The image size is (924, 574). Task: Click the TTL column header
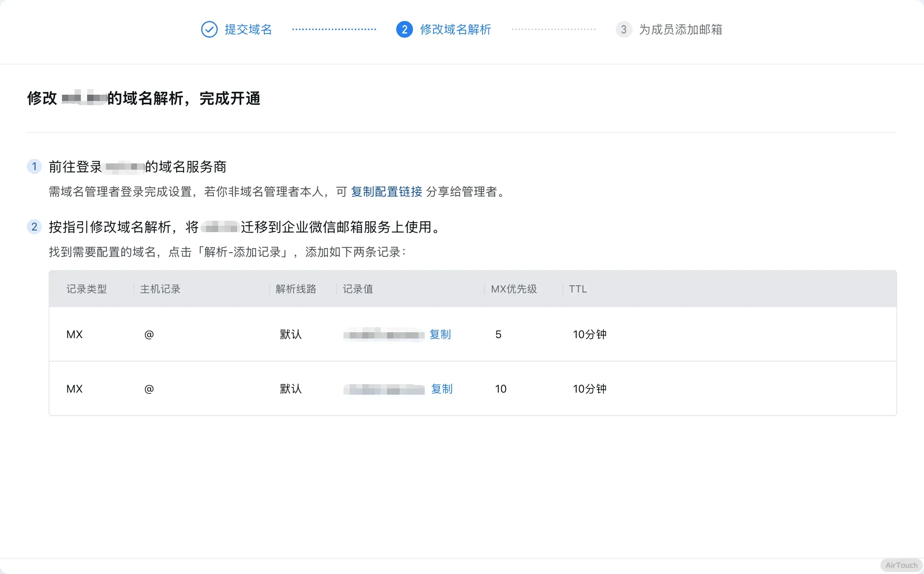[578, 289]
